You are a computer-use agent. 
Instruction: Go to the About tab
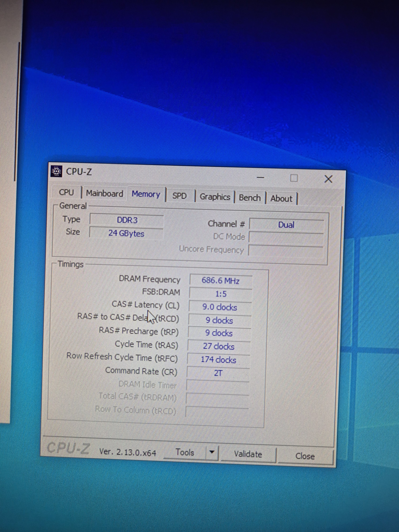(281, 199)
